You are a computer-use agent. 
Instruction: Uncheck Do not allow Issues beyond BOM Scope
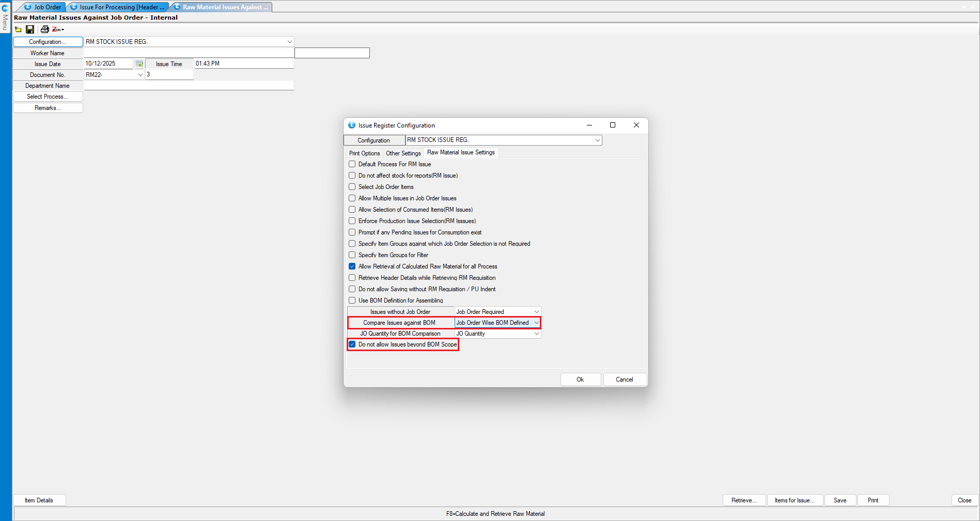tap(352, 344)
